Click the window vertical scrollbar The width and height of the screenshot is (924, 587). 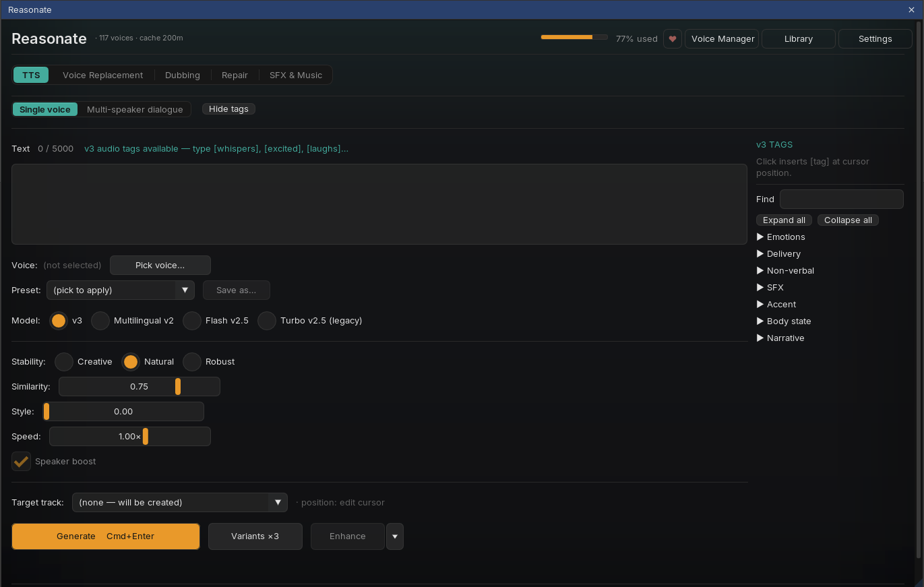click(919, 290)
